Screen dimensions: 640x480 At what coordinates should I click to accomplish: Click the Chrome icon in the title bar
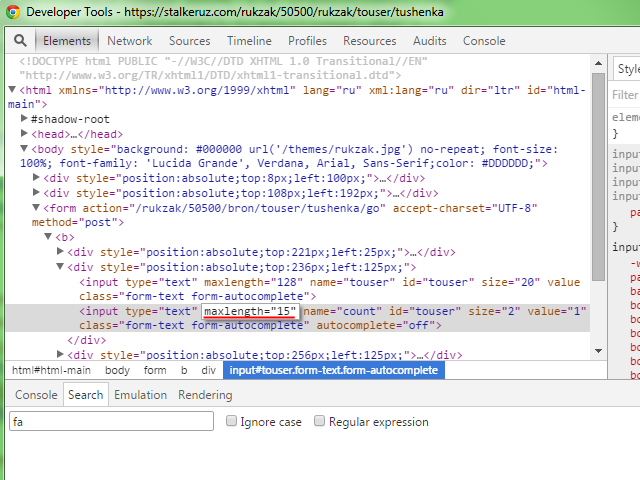pos(12,12)
